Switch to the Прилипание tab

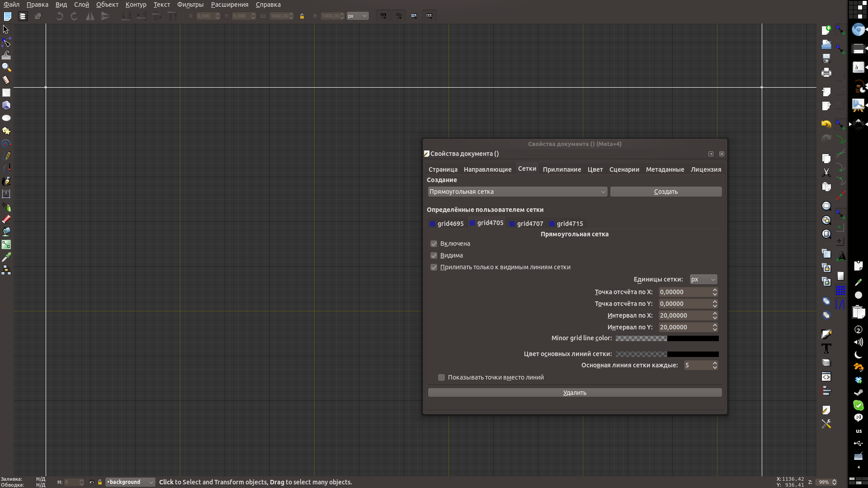coord(562,169)
